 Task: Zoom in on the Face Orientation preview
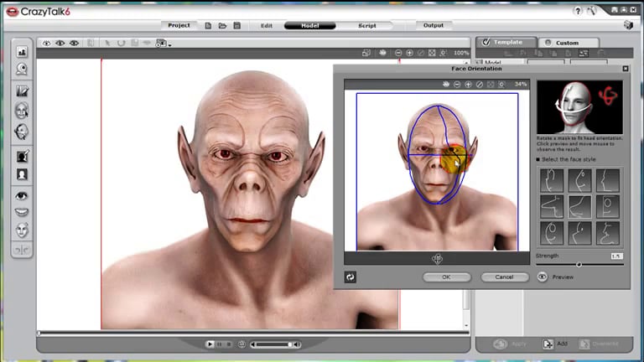468,85
